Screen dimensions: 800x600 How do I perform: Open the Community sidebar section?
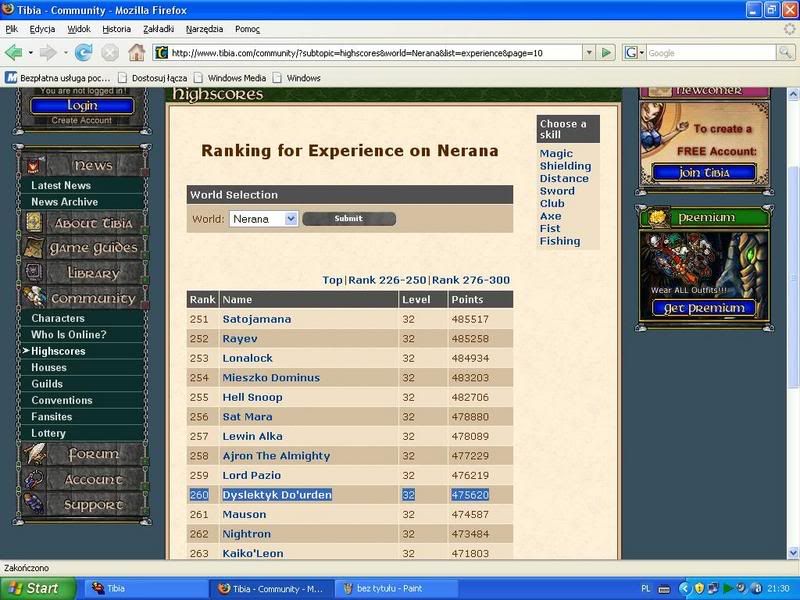point(83,298)
